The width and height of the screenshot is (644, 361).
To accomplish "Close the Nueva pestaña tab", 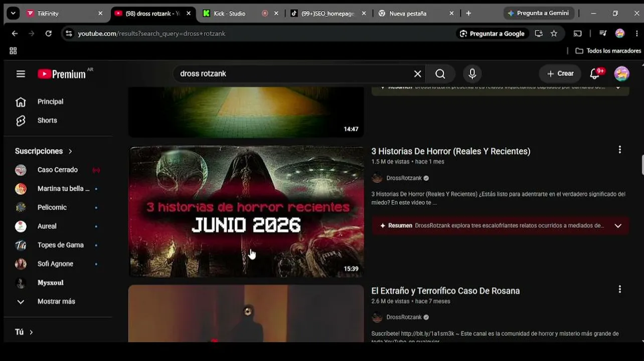I will coord(451,14).
